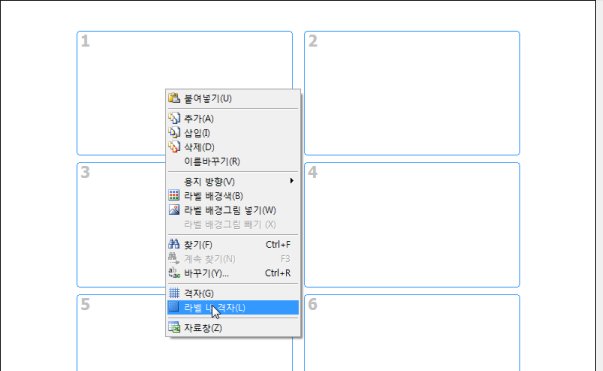Click the paste clipboard icon
Screen dimensions: 603x371
174,98
